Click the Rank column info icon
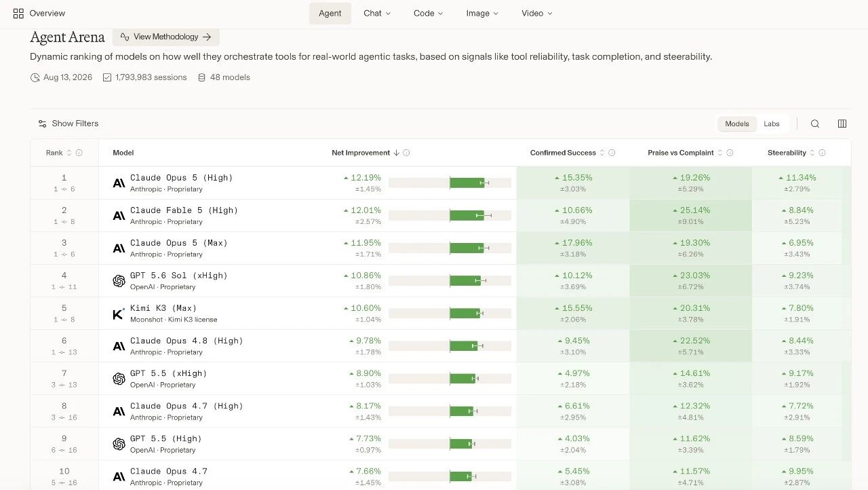Image resolution: width=868 pixels, height=490 pixels. pos(79,153)
